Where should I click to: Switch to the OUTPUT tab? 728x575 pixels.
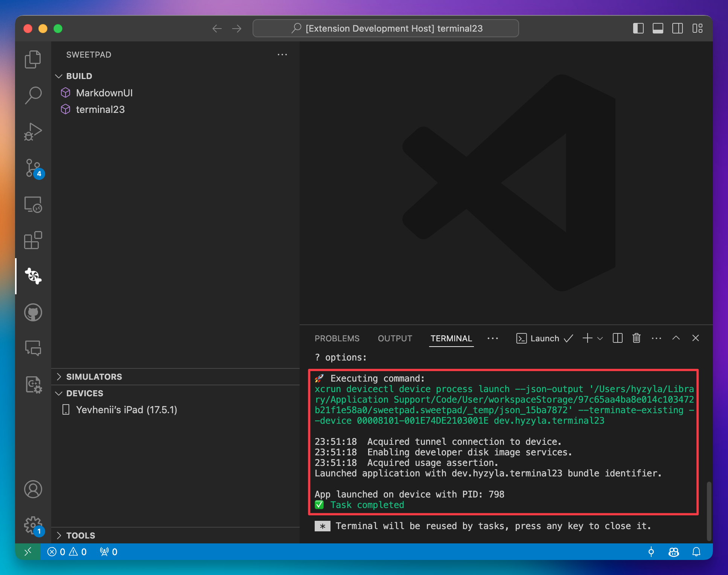click(394, 338)
